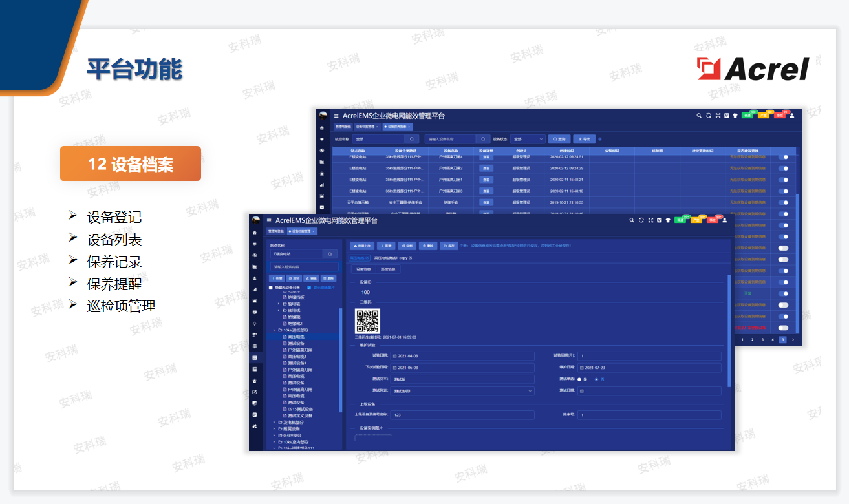Click the red alarm badge in the back window header
Screen dimensions: 849x504
click(x=779, y=116)
